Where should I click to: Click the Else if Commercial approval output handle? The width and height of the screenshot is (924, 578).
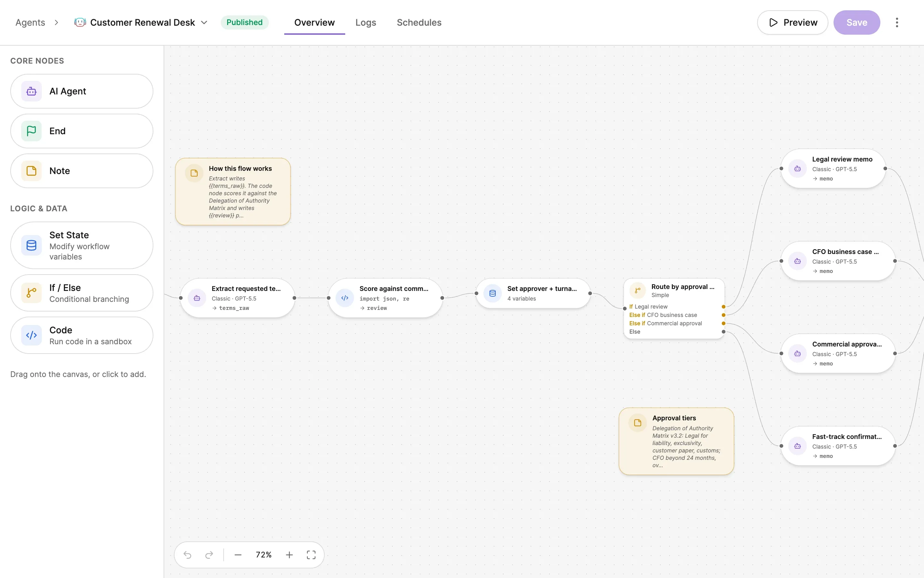[723, 323]
